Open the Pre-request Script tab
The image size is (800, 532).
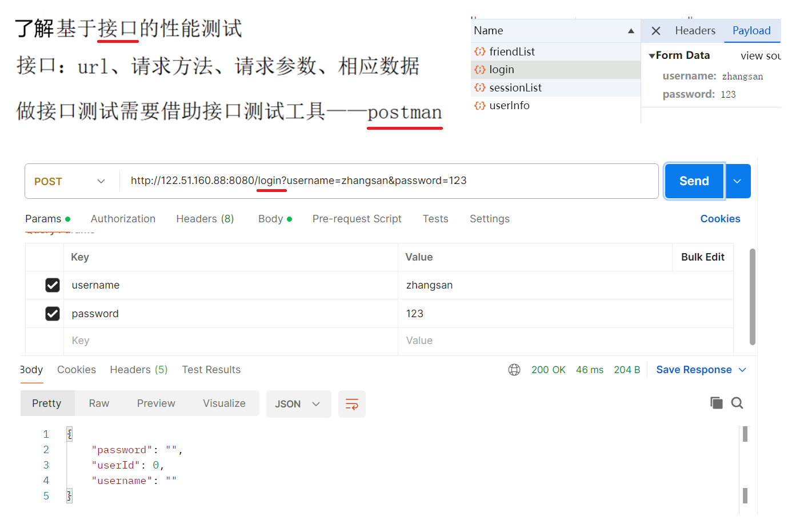tap(357, 219)
